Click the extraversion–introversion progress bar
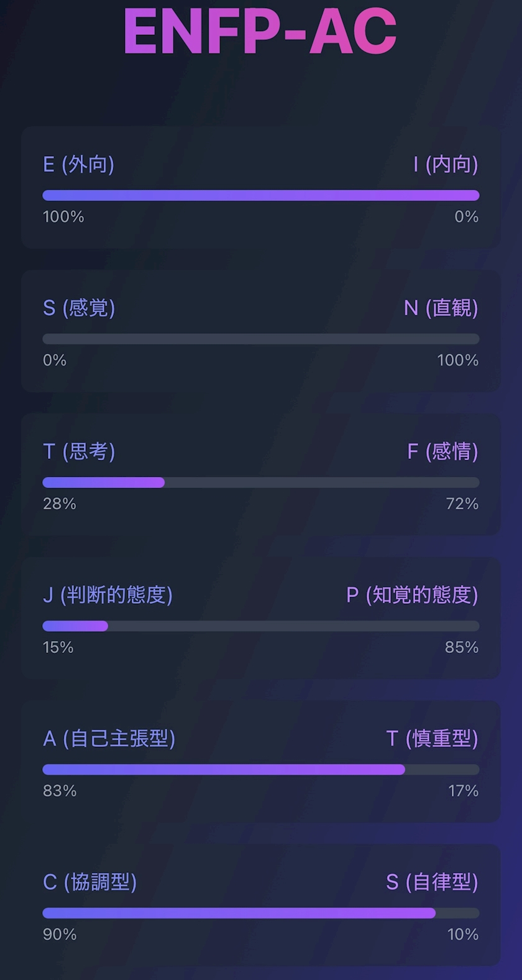Screen dimensions: 522x980 coord(261,195)
